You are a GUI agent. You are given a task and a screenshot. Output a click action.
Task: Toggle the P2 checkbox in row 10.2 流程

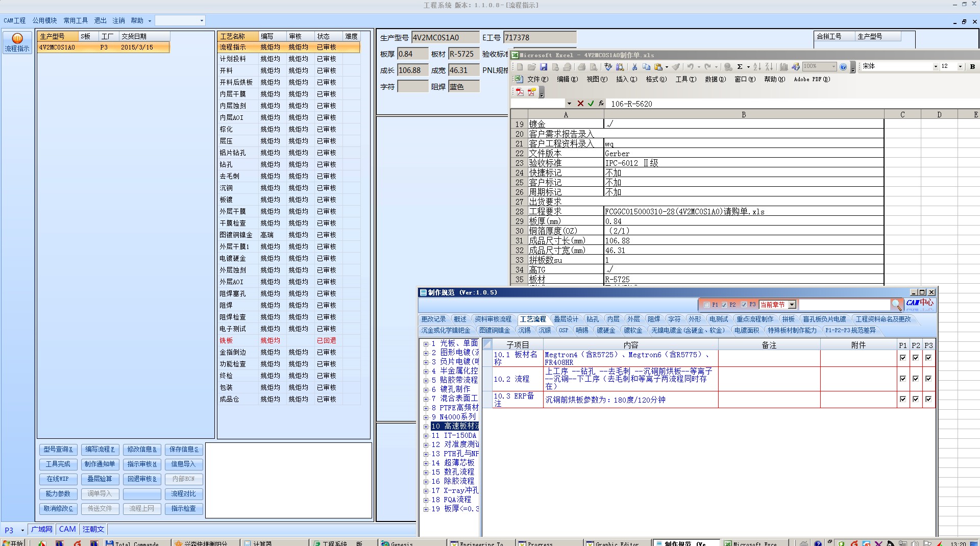pos(916,379)
